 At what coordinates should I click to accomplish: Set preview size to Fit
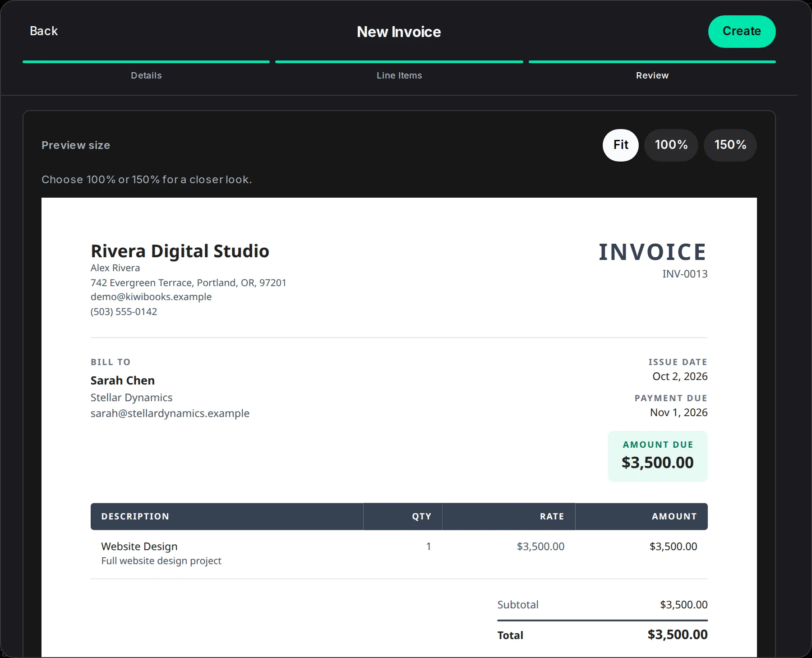click(x=621, y=145)
